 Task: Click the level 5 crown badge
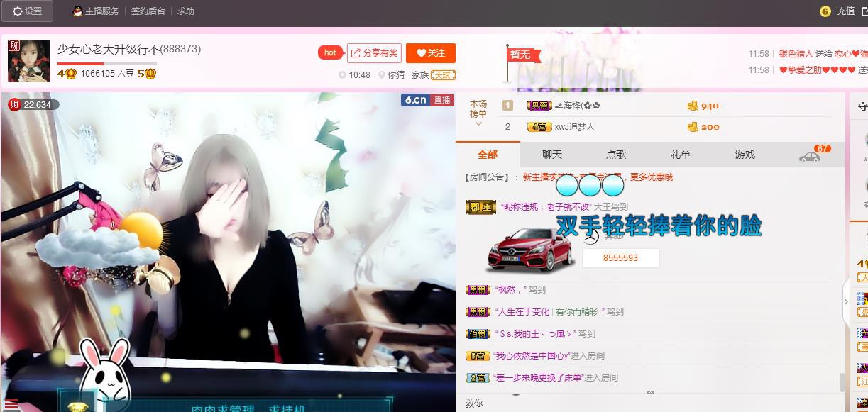[x=146, y=74]
